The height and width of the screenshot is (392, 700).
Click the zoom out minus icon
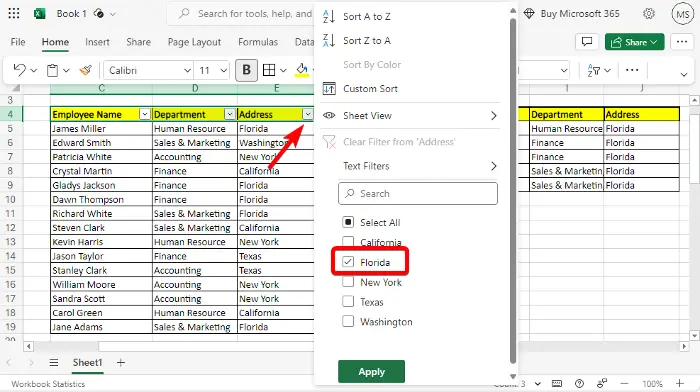click(x=624, y=384)
